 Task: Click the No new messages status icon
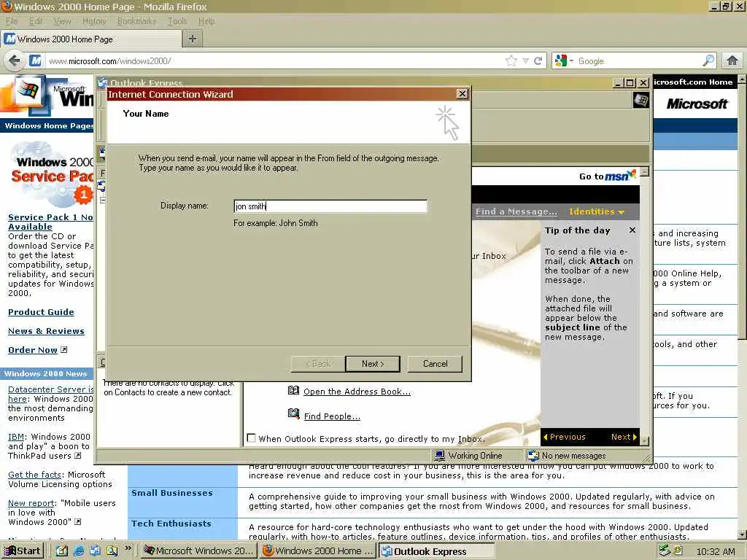coord(533,456)
